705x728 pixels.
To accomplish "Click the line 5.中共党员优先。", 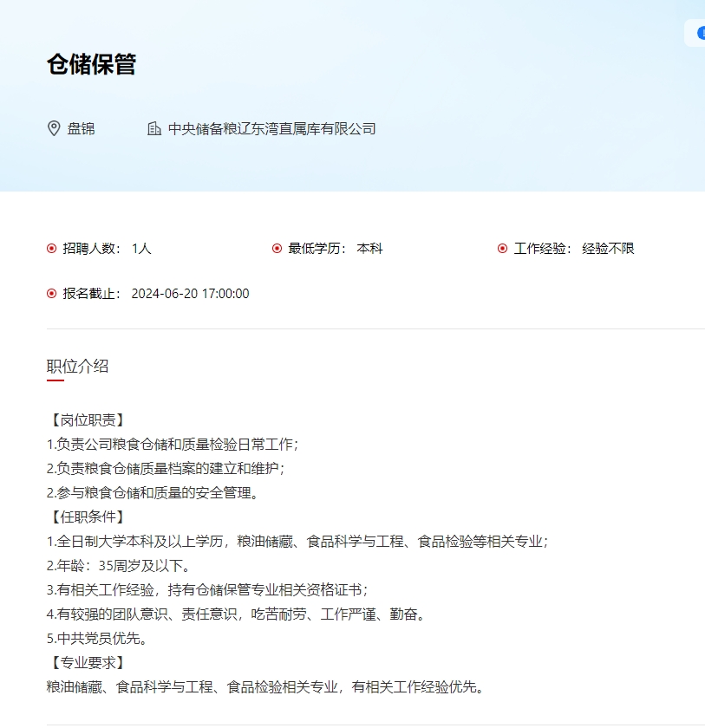I will point(96,639).
